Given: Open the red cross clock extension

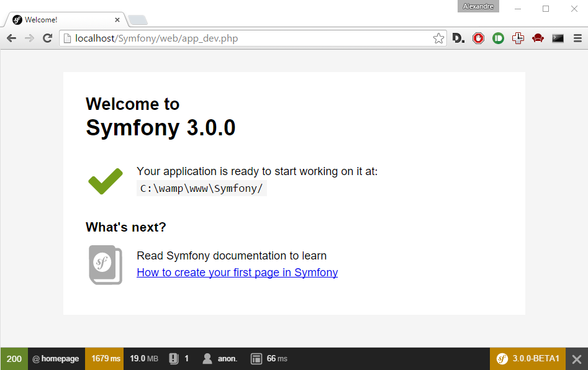Looking at the screenshot, I should [x=518, y=38].
